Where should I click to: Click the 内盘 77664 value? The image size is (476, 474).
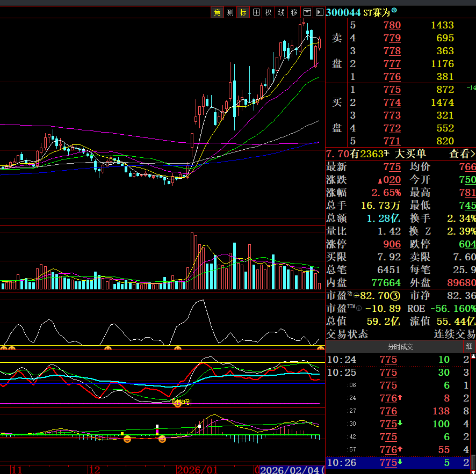tap(386, 283)
